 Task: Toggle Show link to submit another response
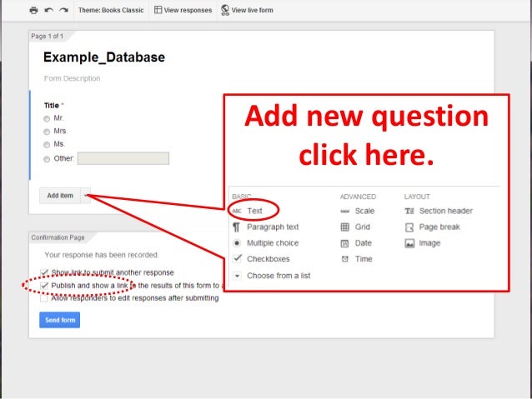(44, 272)
